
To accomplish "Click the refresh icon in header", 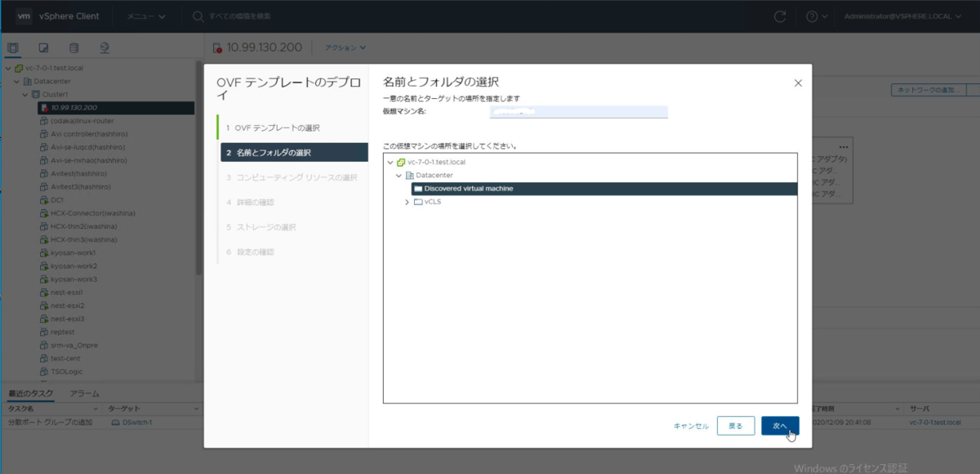I will 780,16.
